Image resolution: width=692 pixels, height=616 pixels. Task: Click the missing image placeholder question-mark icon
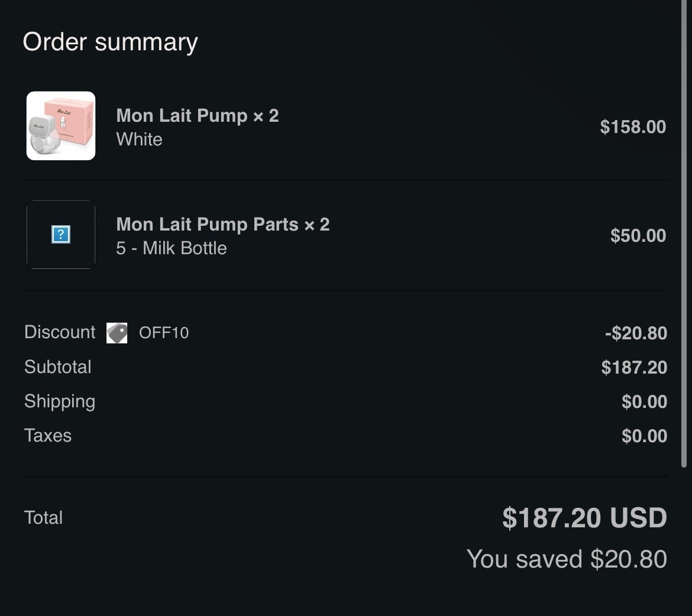pyautogui.click(x=61, y=234)
